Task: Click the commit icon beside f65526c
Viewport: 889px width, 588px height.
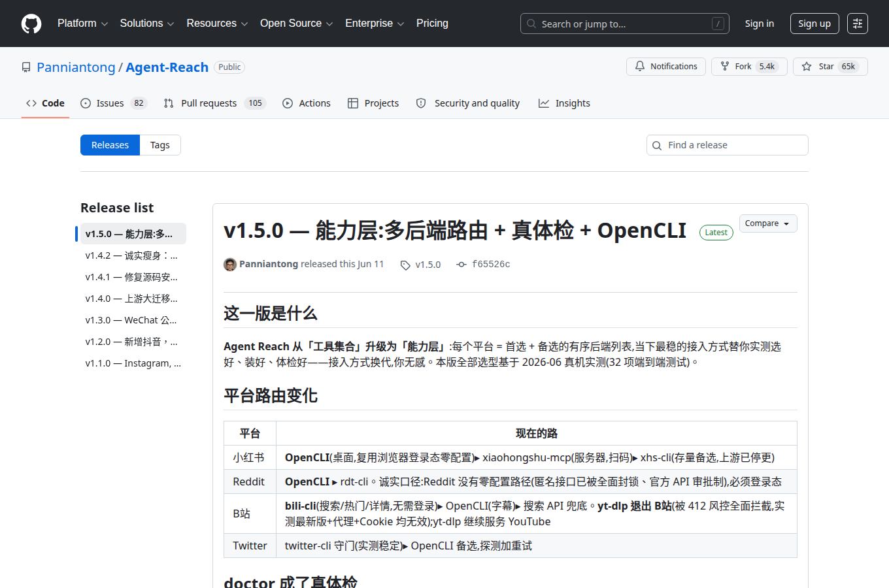Action: point(461,265)
